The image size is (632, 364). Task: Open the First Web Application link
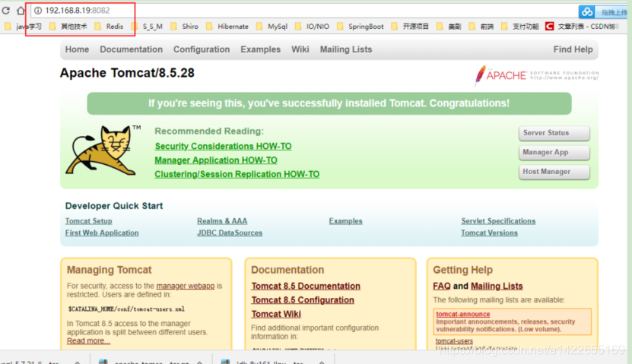(102, 233)
